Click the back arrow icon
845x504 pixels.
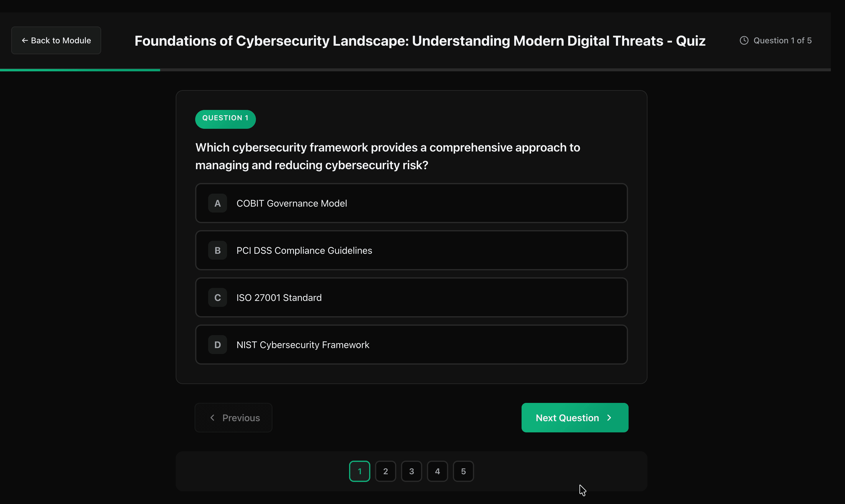pos(25,40)
